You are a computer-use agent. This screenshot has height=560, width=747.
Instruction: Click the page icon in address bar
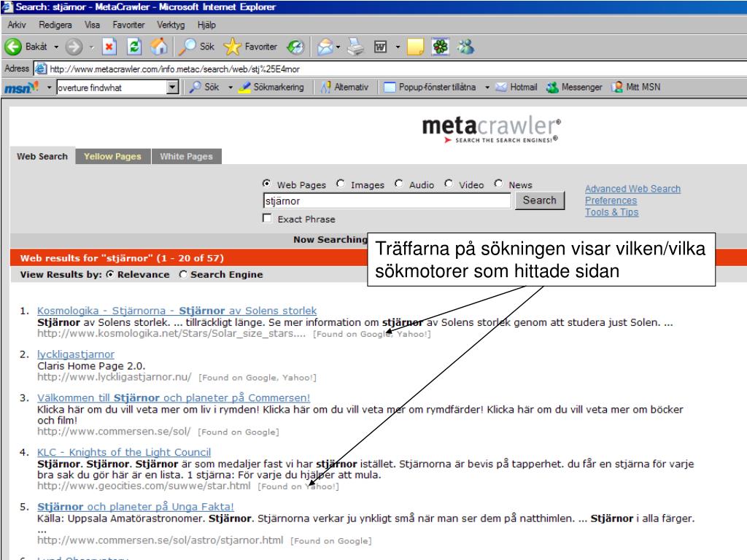pos(41,69)
